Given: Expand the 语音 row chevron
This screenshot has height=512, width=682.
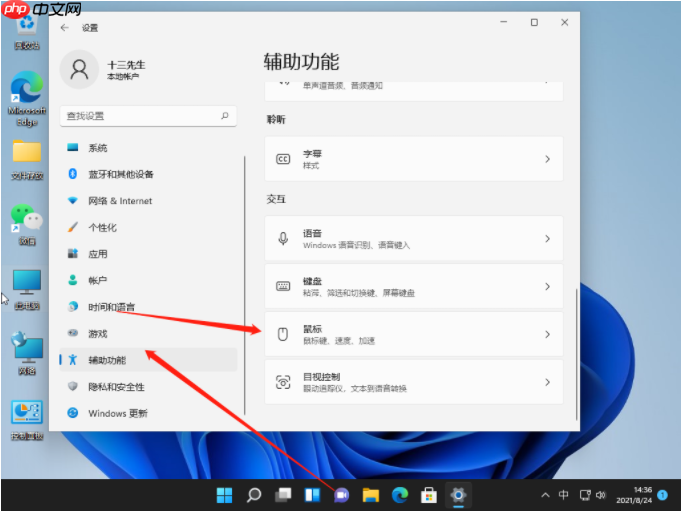Looking at the screenshot, I should (548, 239).
